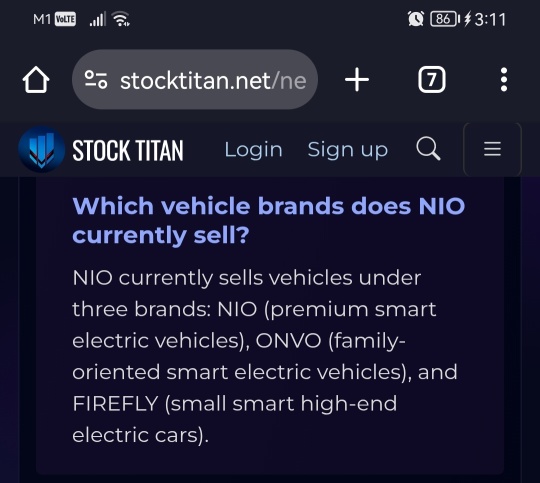Click the answer paragraph mentioning FIREFLY
The image size is (540, 483).
click(x=265, y=356)
